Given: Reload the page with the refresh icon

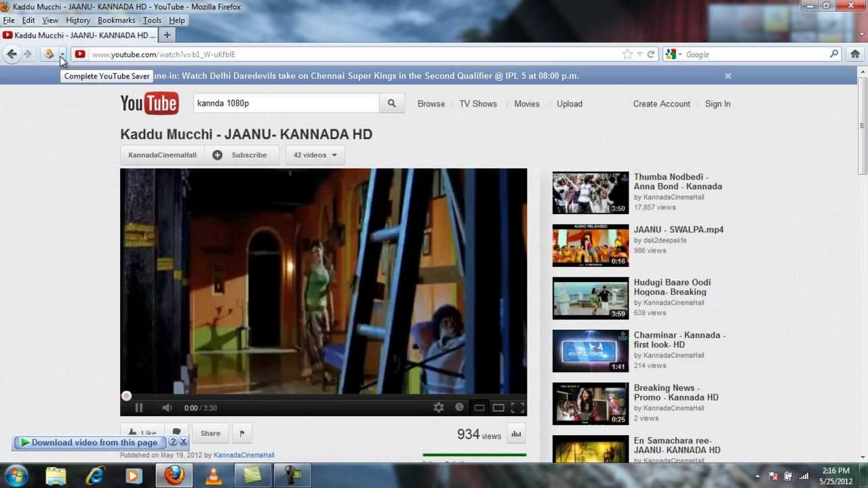Looking at the screenshot, I should click(x=651, y=54).
